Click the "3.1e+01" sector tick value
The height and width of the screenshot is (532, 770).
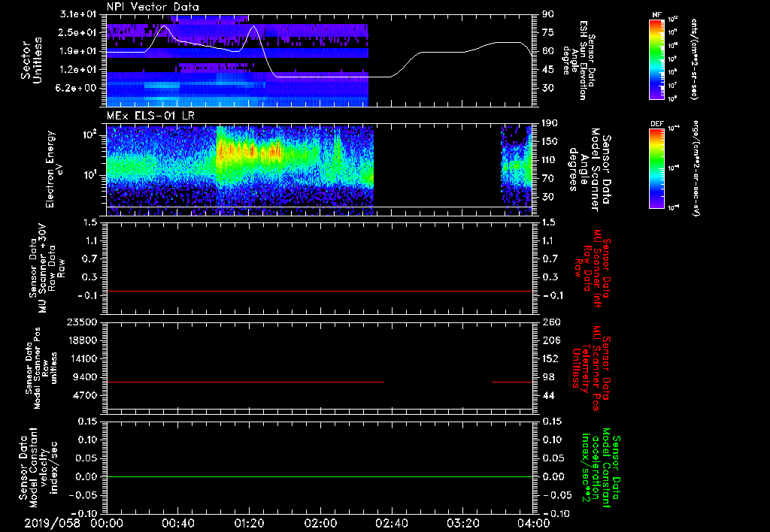click(x=78, y=14)
